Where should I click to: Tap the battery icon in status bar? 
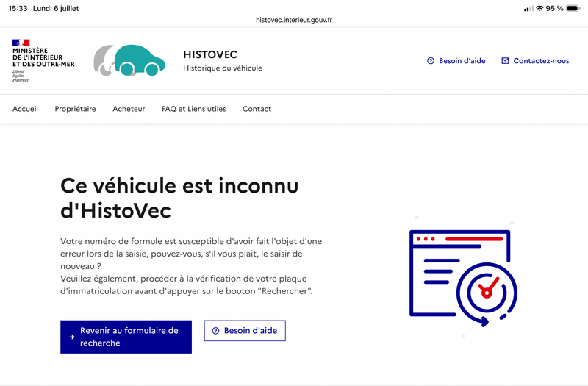(x=573, y=8)
